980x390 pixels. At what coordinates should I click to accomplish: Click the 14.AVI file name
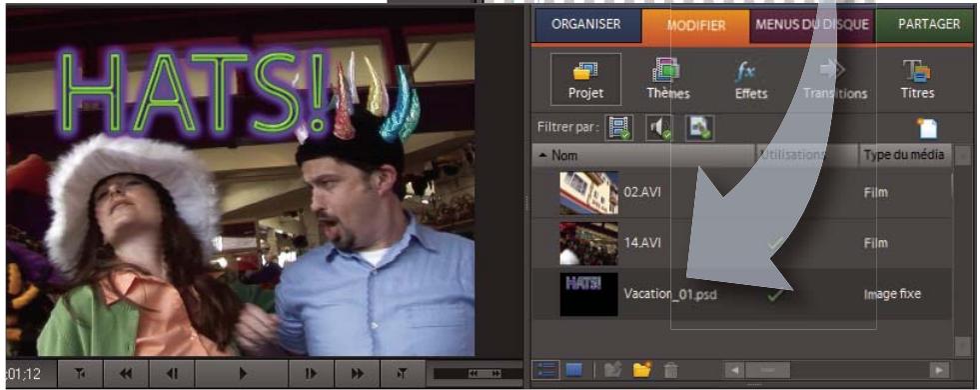(642, 243)
